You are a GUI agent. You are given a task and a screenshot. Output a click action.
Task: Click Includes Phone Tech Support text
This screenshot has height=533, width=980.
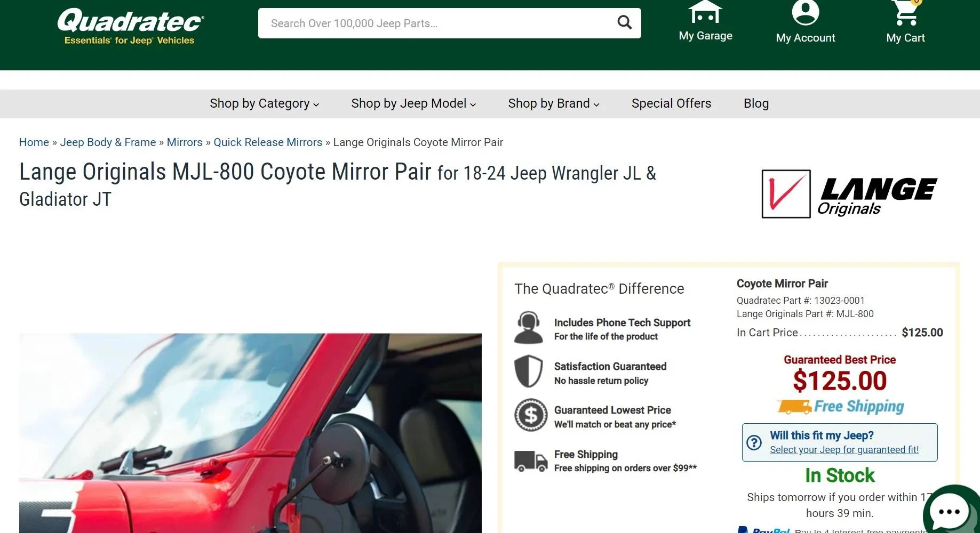(x=622, y=322)
